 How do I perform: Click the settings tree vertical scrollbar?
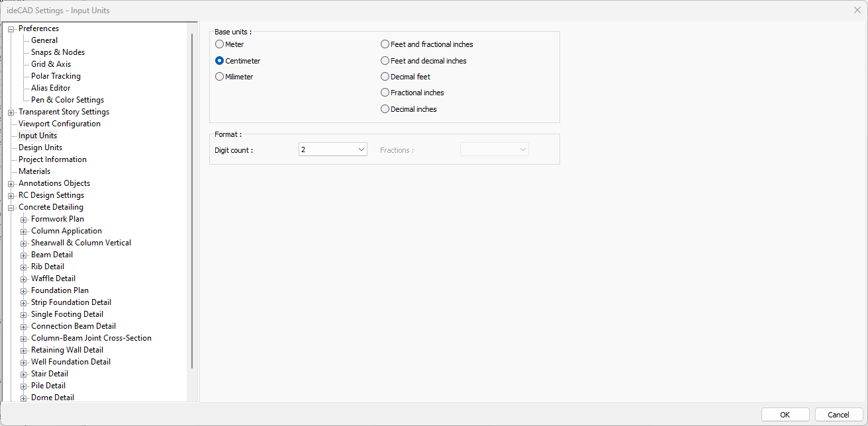(x=192, y=198)
